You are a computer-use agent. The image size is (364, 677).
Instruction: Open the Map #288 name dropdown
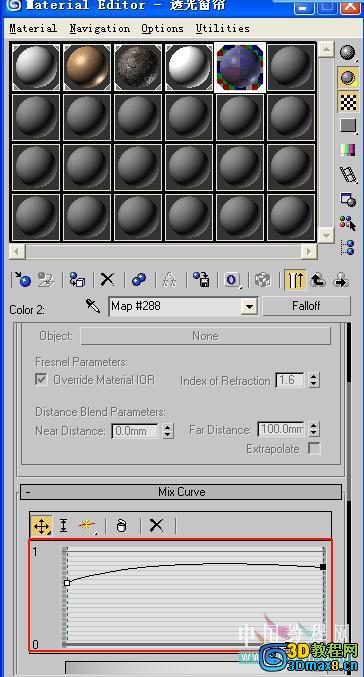(x=248, y=307)
